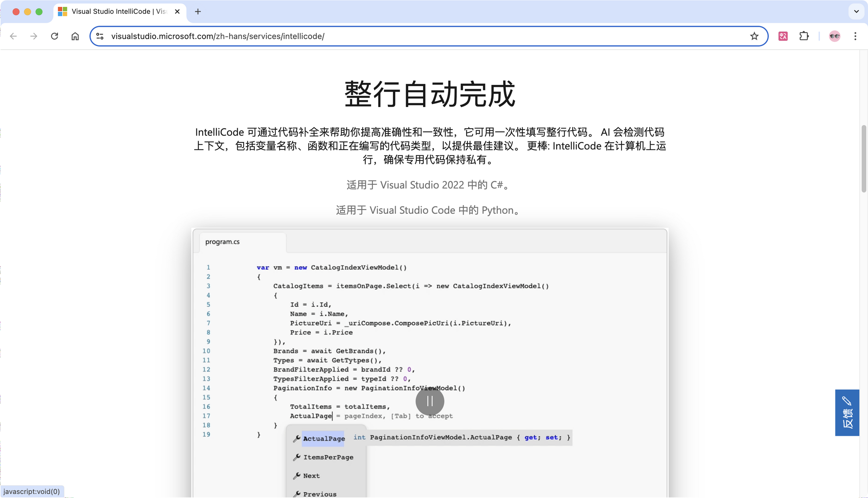
Task: Pause the code demo video
Action: (x=430, y=401)
